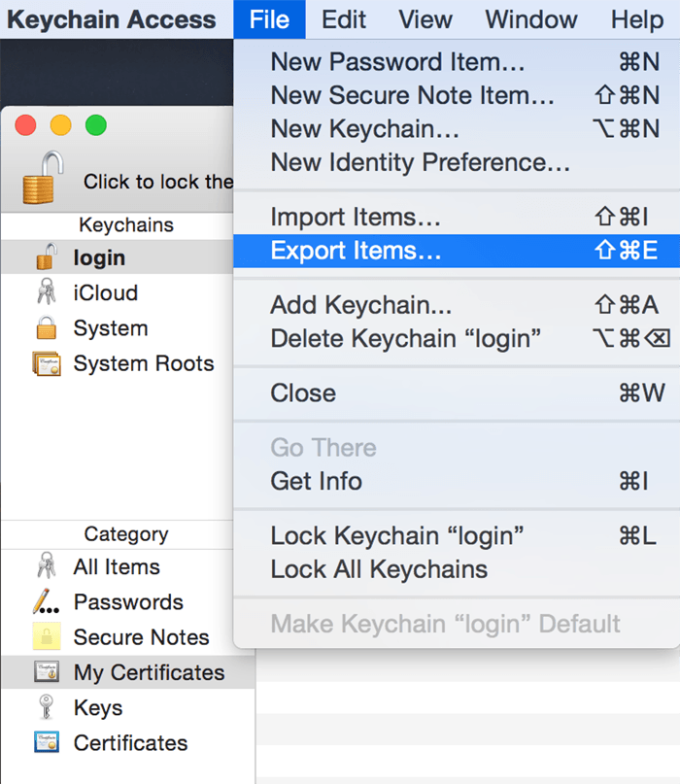Open the Certificates category
The height and width of the screenshot is (784, 680).
point(130,743)
